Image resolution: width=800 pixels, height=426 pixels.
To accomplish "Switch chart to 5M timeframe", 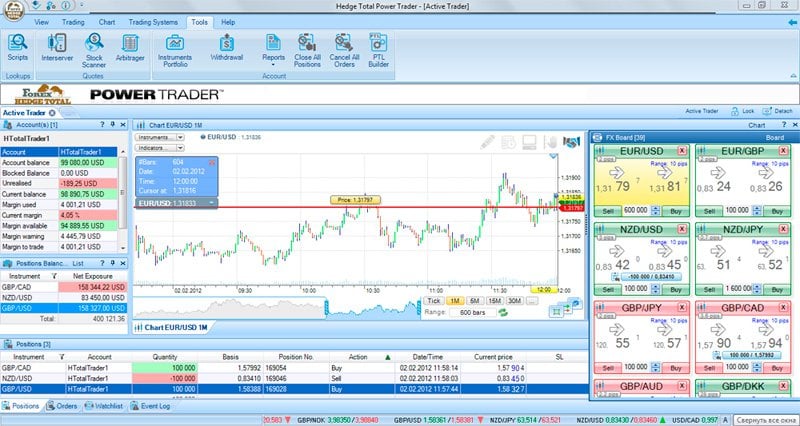I will coord(474,301).
